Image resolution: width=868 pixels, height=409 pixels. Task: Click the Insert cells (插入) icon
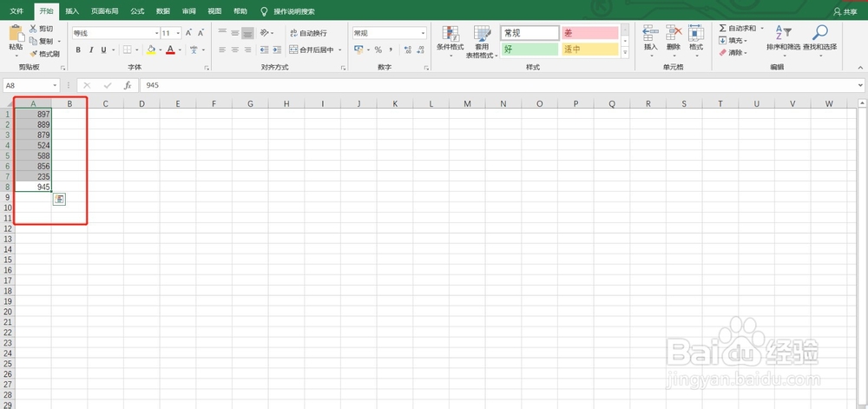pyautogui.click(x=650, y=33)
